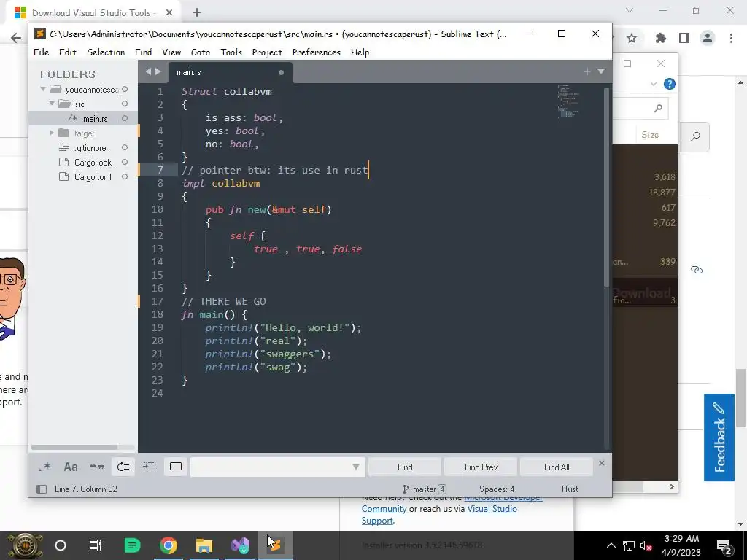Viewport: 747px width, 560px height.
Task: Open Cargo.lock file in sidebar
Action: pos(93,163)
